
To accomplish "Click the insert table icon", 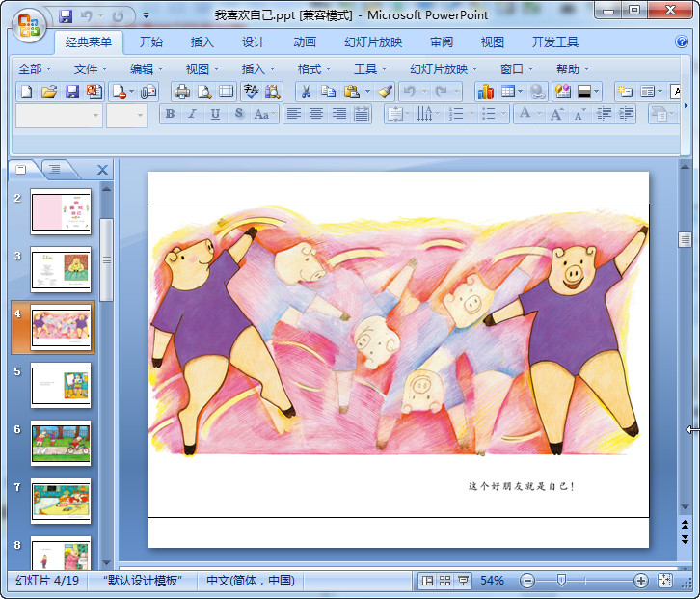I will [x=508, y=92].
